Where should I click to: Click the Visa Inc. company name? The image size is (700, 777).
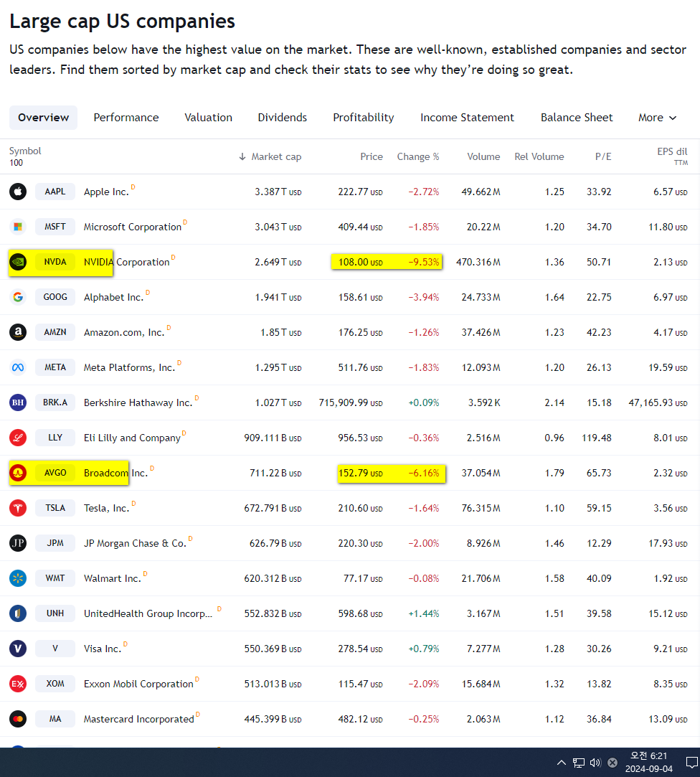(x=103, y=649)
